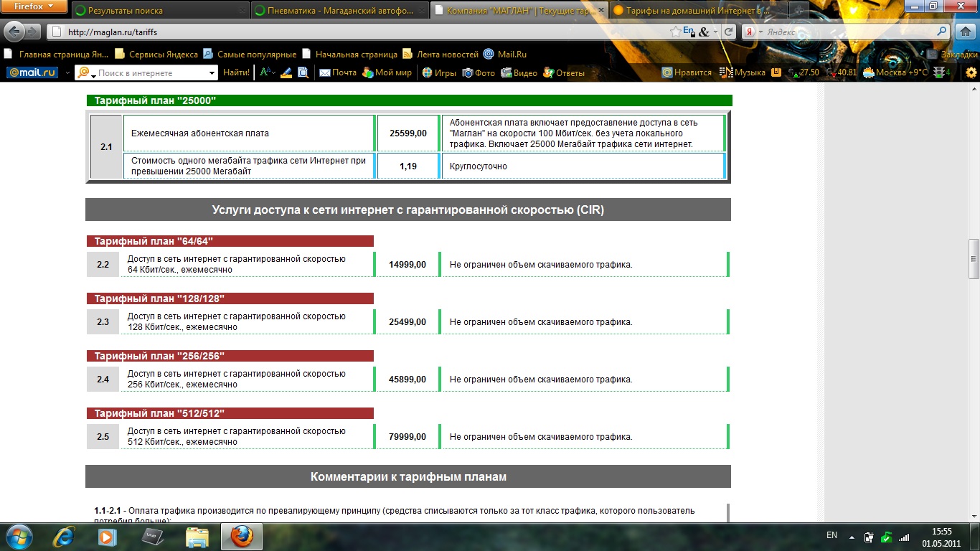This screenshot has width=980, height=551.
Task: Reload the current page
Action: pos(728,32)
